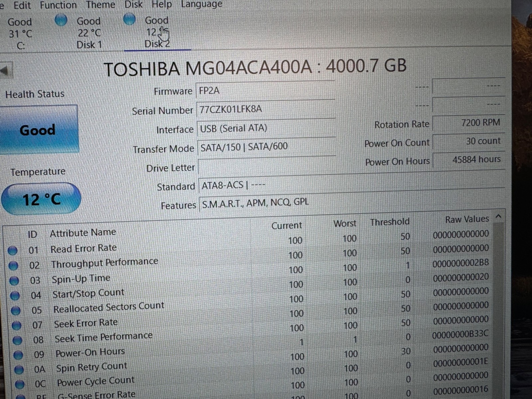Open the Language menu
Screen dimensions: 532x399
(201, 5)
